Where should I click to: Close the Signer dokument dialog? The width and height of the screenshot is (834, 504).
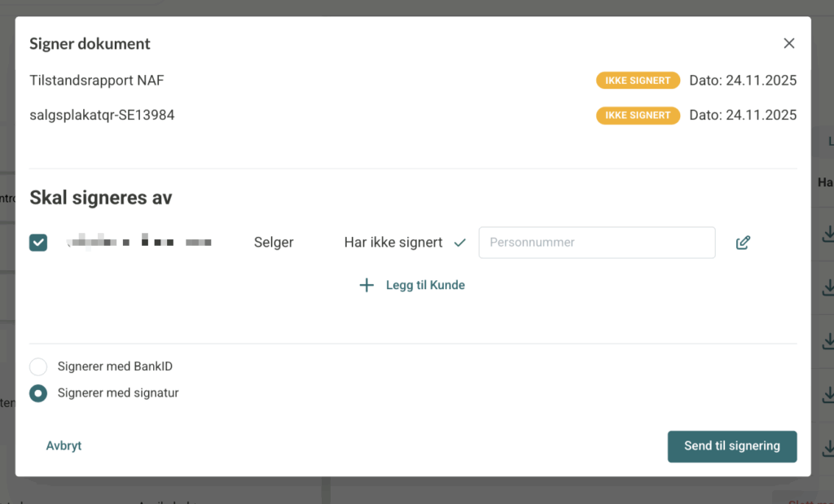[x=788, y=44]
